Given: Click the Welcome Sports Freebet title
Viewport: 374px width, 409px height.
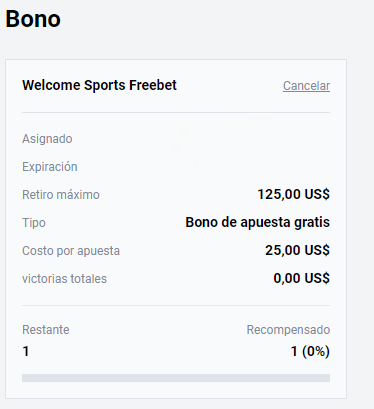Looking at the screenshot, I should click(x=99, y=85).
